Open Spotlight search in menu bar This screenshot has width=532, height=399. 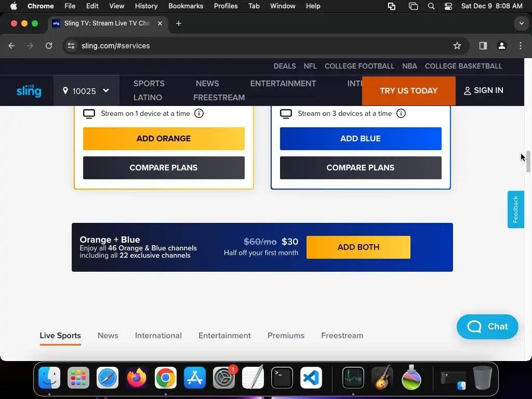[x=431, y=6]
